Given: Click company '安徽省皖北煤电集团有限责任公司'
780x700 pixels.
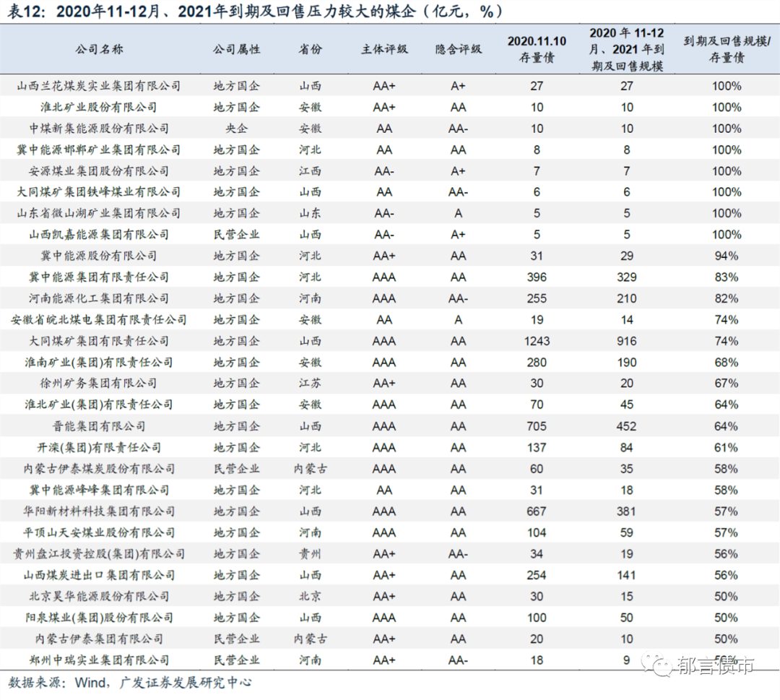Looking at the screenshot, I should (99, 320).
